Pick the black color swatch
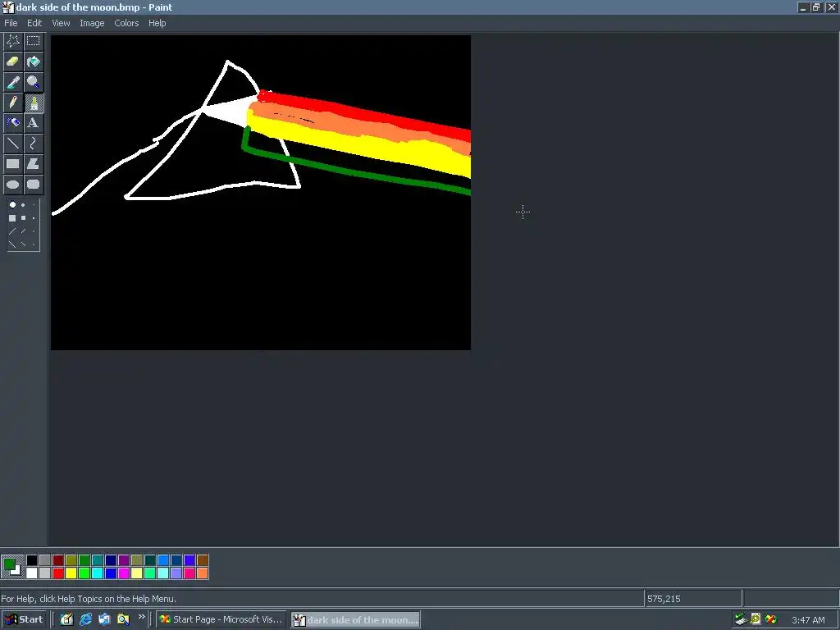The height and width of the screenshot is (630, 840). tap(32, 560)
